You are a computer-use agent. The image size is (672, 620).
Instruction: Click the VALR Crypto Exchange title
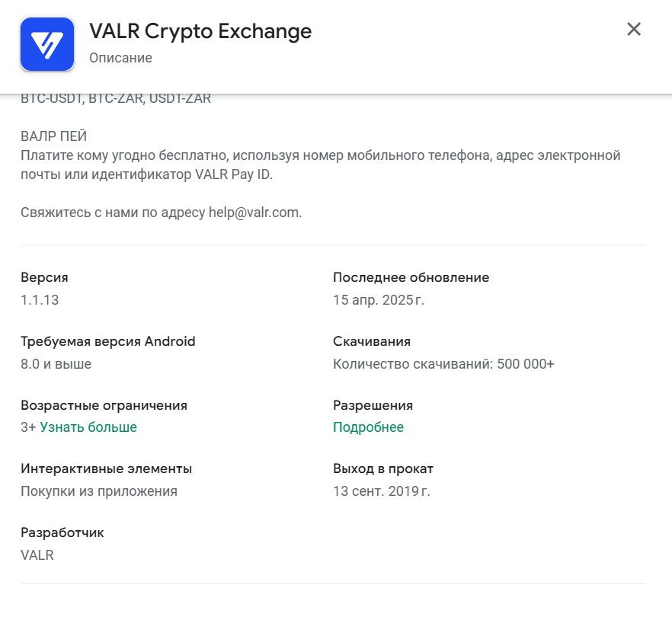(x=200, y=31)
